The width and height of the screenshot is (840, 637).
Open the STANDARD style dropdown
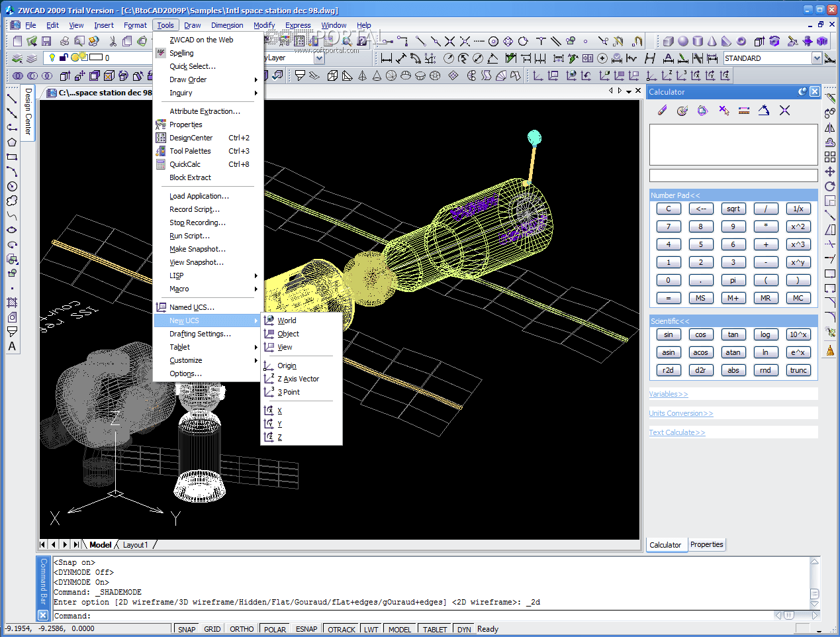click(816, 58)
